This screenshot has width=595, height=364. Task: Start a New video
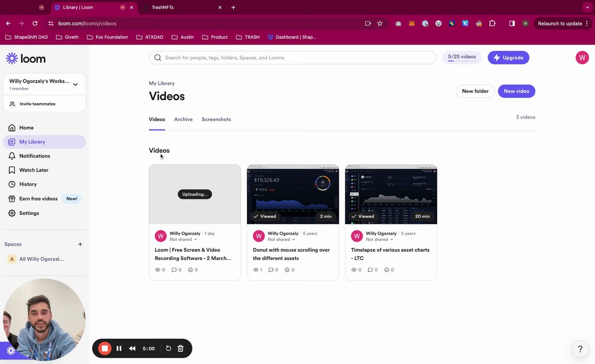pos(516,91)
